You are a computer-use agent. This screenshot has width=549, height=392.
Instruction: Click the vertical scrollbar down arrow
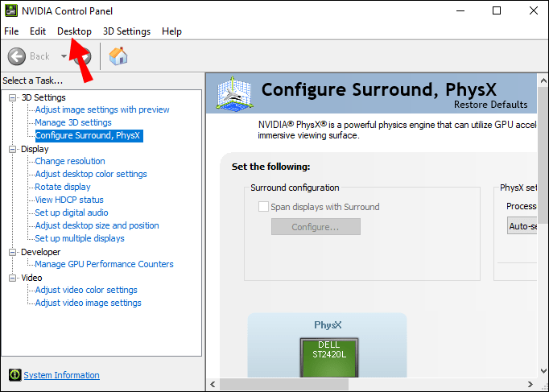click(543, 370)
